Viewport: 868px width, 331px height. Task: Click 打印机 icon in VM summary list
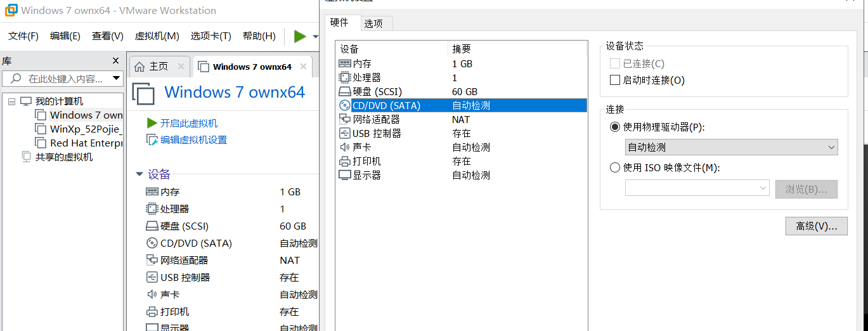click(152, 312)
